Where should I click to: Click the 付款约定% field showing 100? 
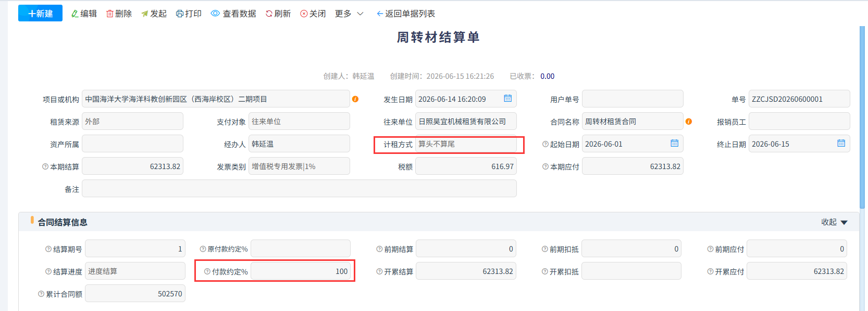point(301,271)
